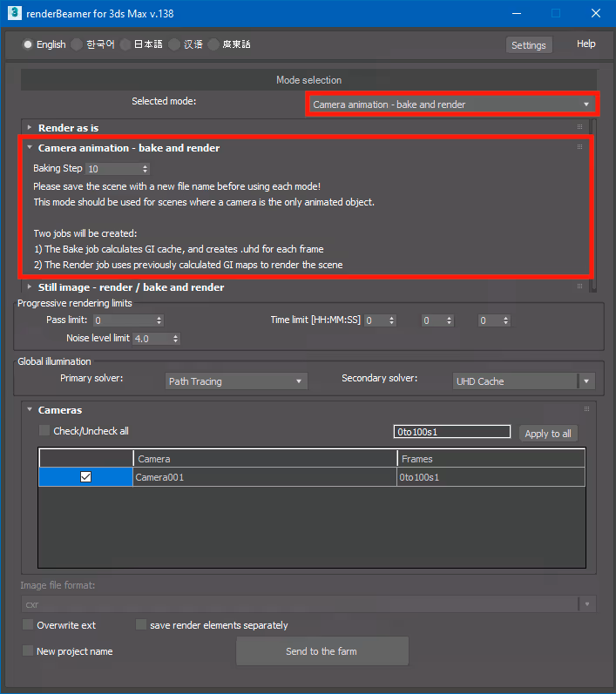
Task: Click the frame range field 0to100s1
Action: tap(451, 432)
